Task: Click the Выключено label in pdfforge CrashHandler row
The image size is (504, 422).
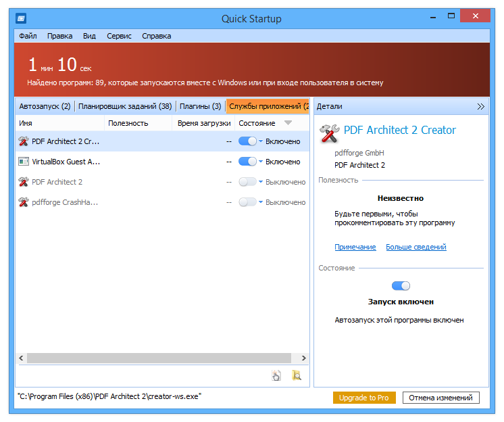Action: [x=285, y=202]
